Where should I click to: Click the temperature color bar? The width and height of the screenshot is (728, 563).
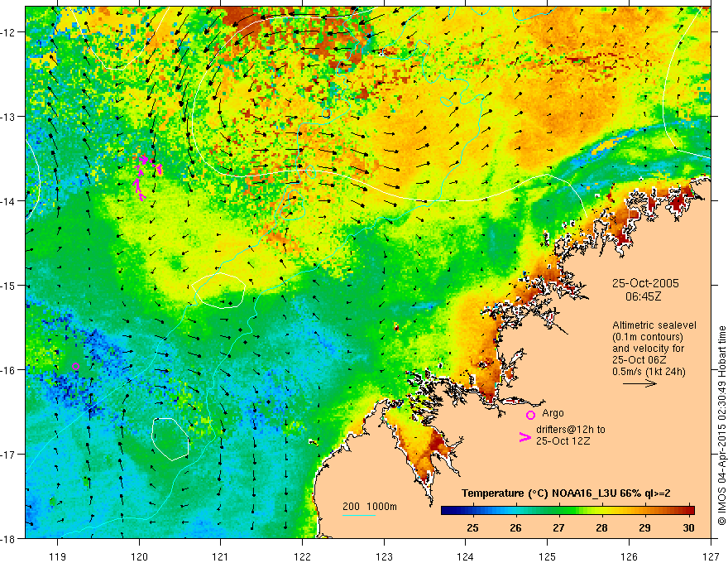click(x=568, y=511)
